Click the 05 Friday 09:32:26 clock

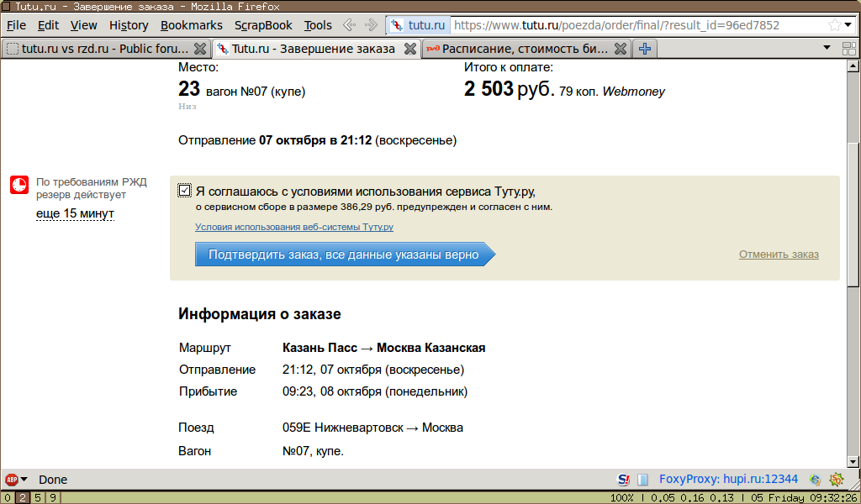(805, 498)
